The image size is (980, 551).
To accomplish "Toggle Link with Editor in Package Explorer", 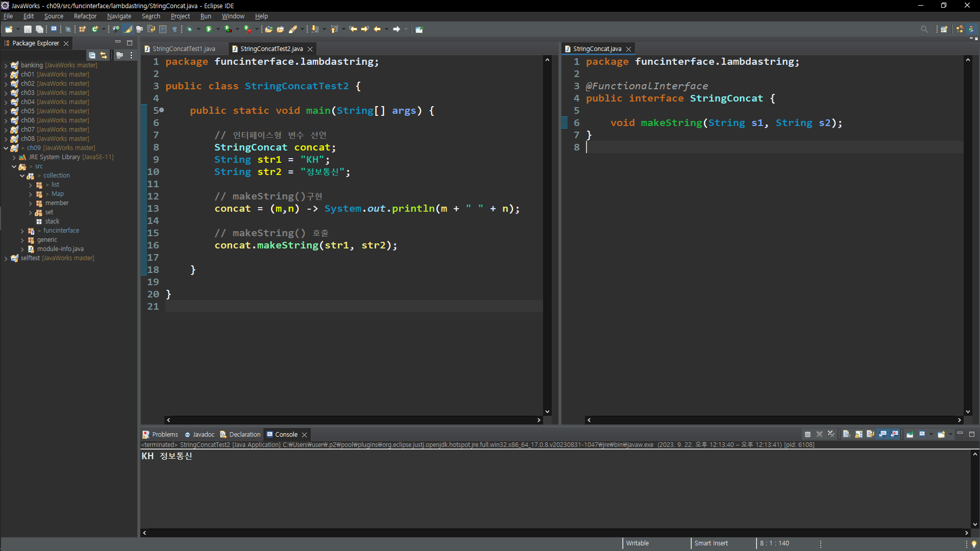I will tap(104, 55).
